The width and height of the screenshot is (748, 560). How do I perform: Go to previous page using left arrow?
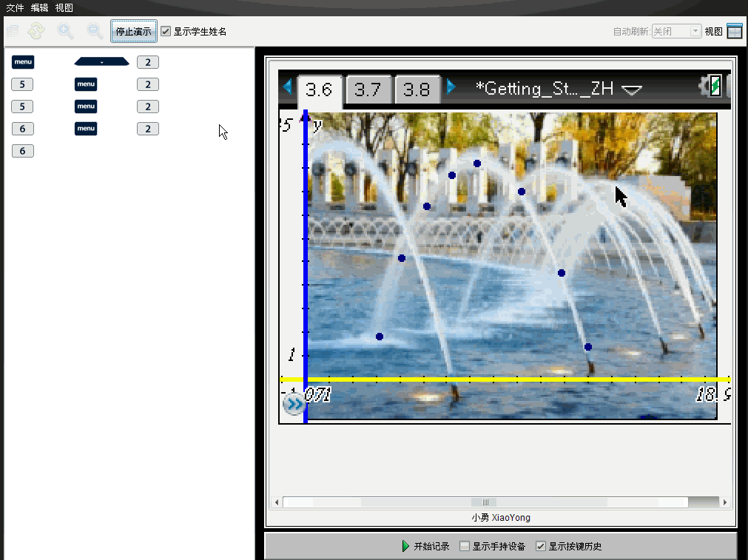(x=287, y=87)
